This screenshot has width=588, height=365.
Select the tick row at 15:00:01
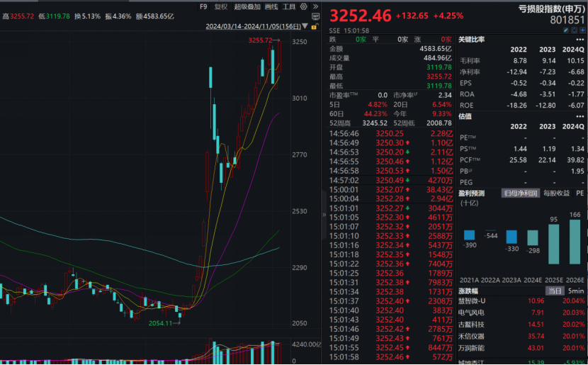(x=391, y=189)
